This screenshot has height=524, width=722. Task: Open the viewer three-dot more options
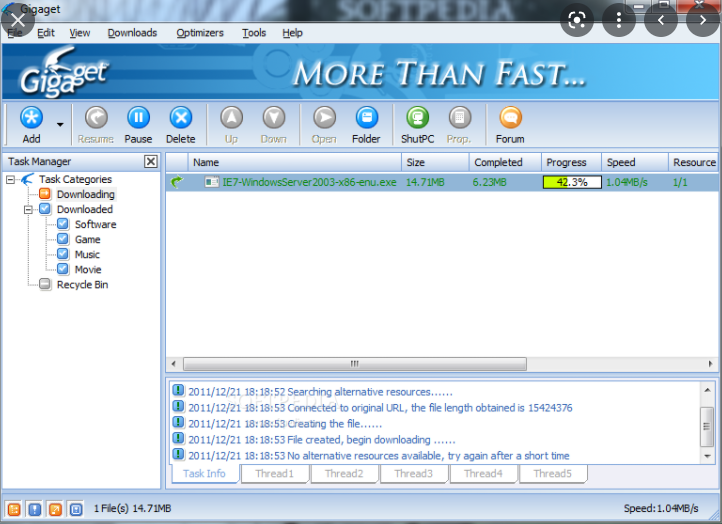point(619,20)
